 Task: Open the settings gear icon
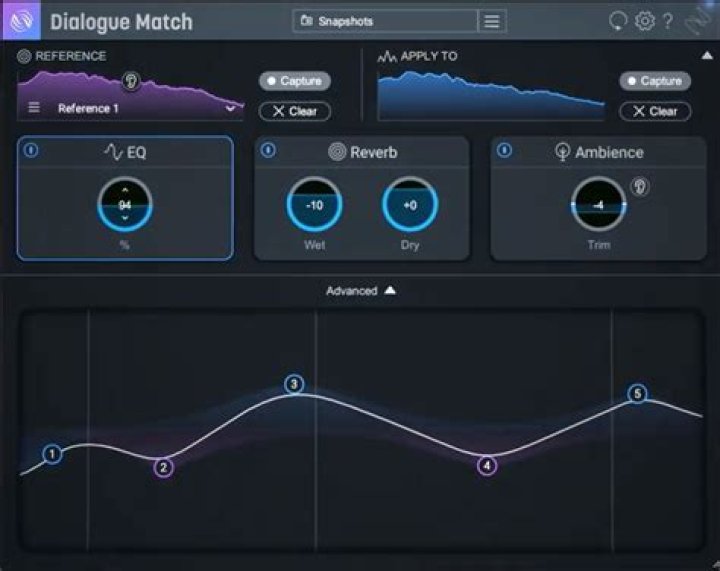coord(645,21)
